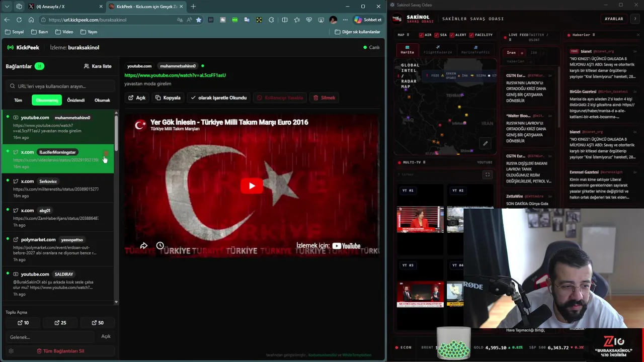Expand Multi-TV with fullscreen icon

(487, 174)
